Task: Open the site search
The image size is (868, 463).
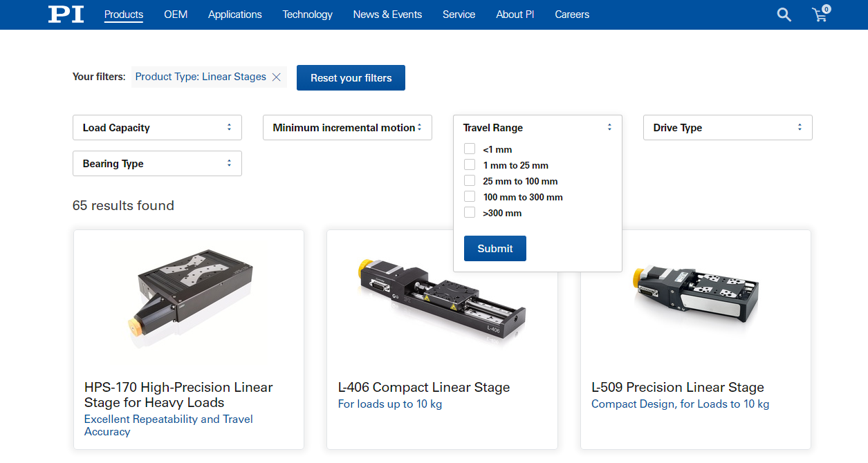Action: [x=784, y=15]
